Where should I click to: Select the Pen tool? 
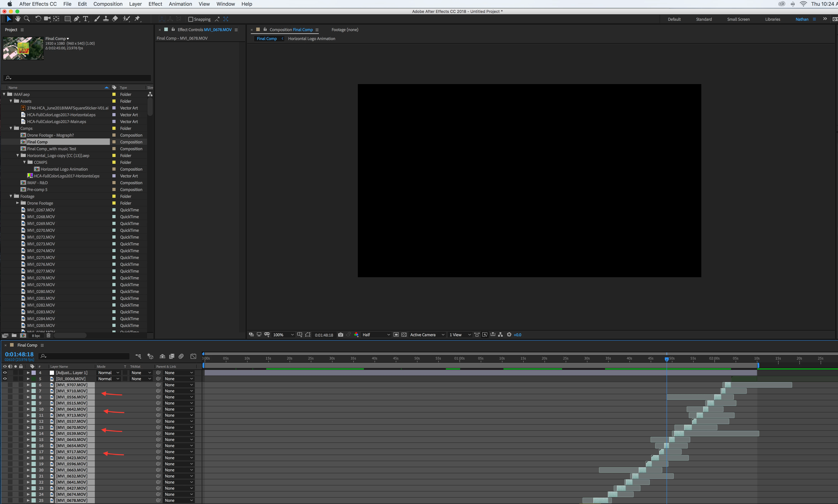point(77,19)
